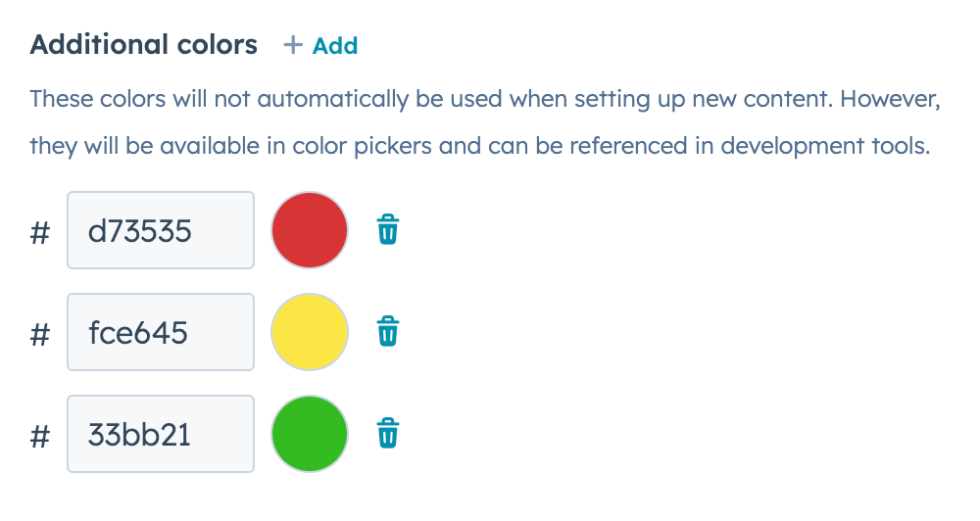Viewport: 980px width, 521px height.
Task: Open the green color swatch picker
Action: 310,434
